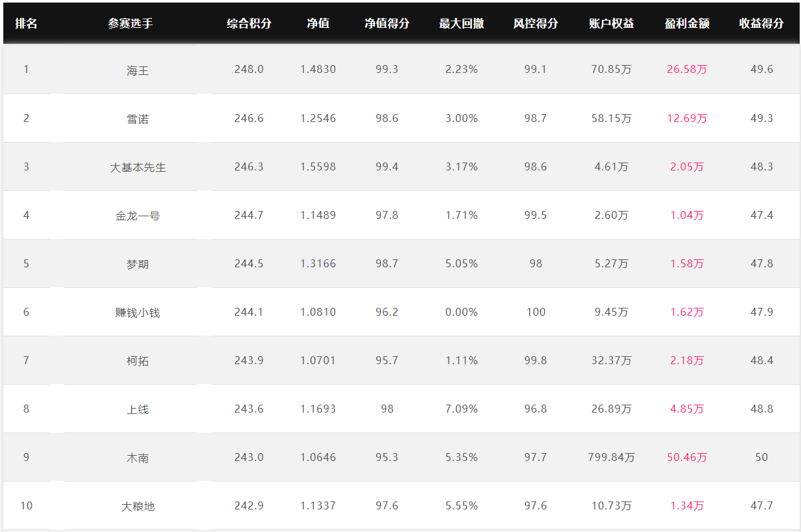The image size is (801, 532).
Task: Click contestant name 梦期
Action: point(138,264)
